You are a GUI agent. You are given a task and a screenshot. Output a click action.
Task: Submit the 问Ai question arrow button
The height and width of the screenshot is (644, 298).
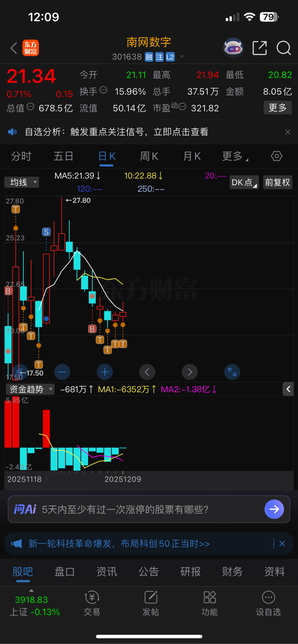(274, 509)
